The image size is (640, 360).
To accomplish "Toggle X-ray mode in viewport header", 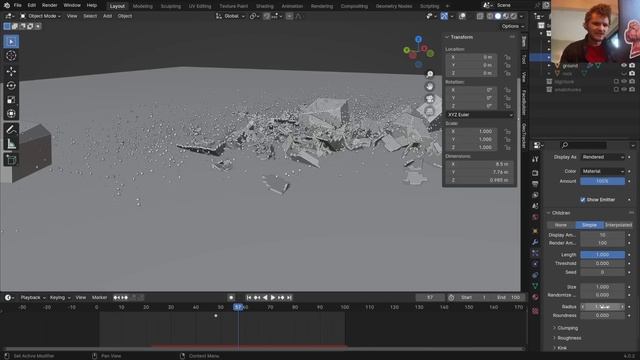I will coord(480,16).
